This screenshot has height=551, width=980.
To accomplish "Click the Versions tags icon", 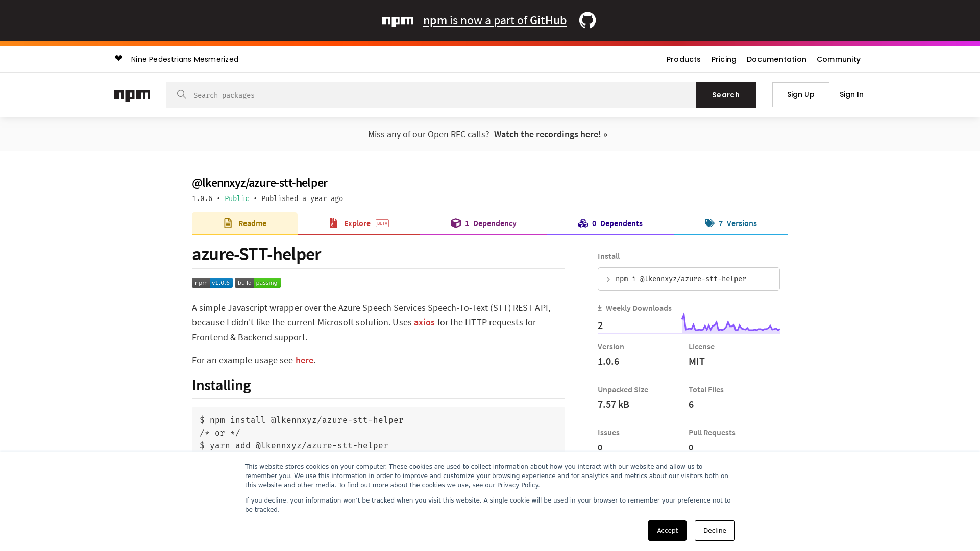I will (x=709, y=223).
